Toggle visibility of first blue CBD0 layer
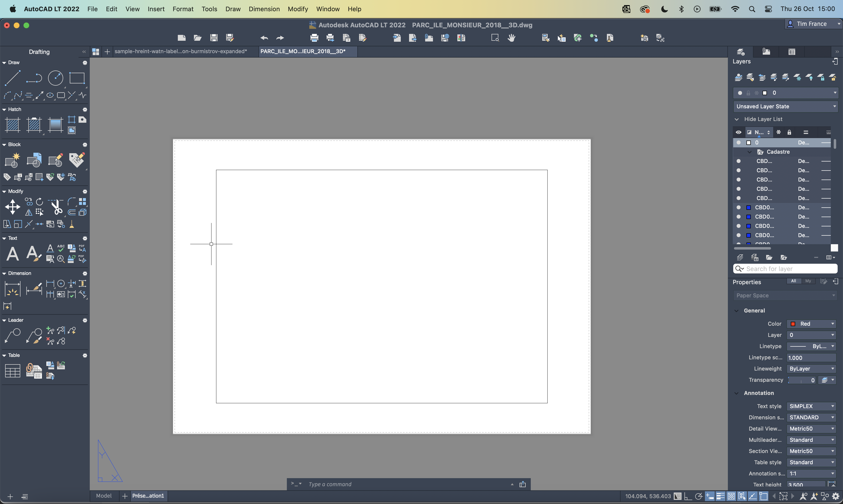843x504 pixels. coord(738,207)
